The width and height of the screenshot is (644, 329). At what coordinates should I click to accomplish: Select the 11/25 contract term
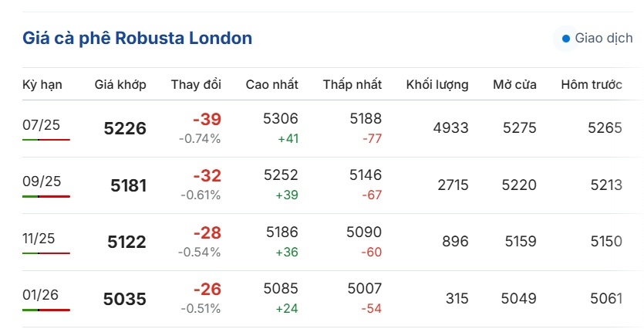point(39,238)
